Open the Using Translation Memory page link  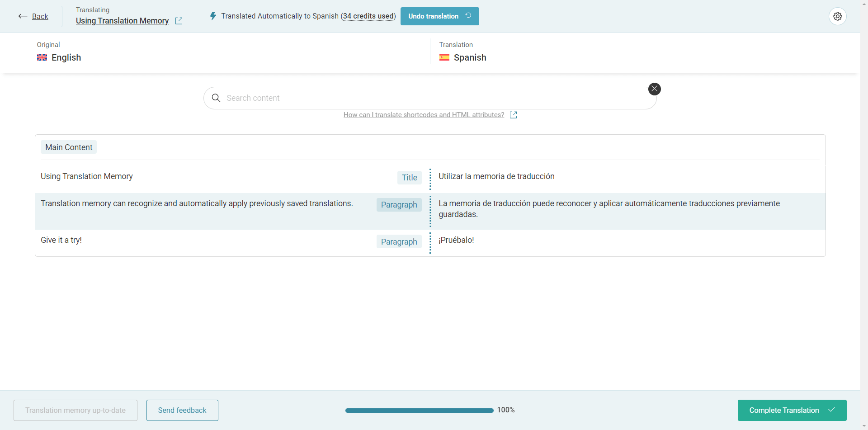click(122, 21)
